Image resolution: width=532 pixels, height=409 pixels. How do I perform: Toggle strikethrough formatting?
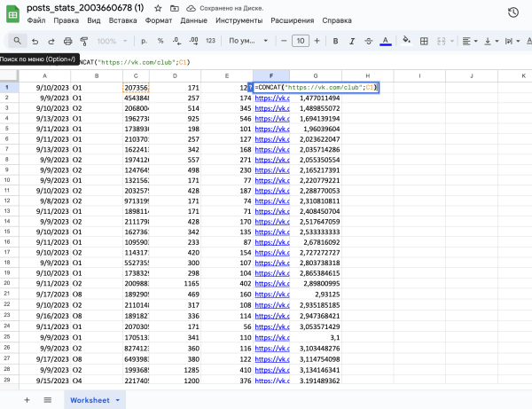368,41
